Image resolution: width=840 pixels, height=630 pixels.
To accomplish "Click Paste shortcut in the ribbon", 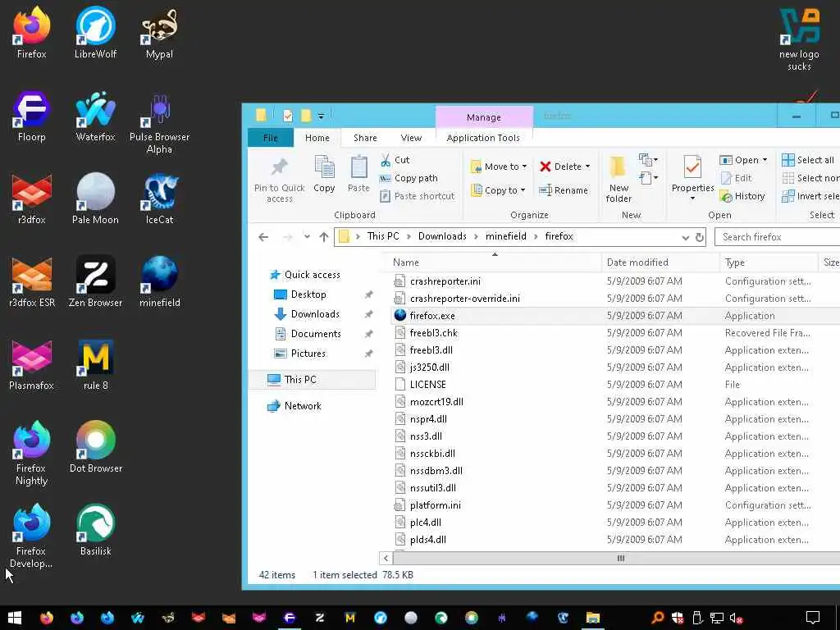I will click(418, 196).
